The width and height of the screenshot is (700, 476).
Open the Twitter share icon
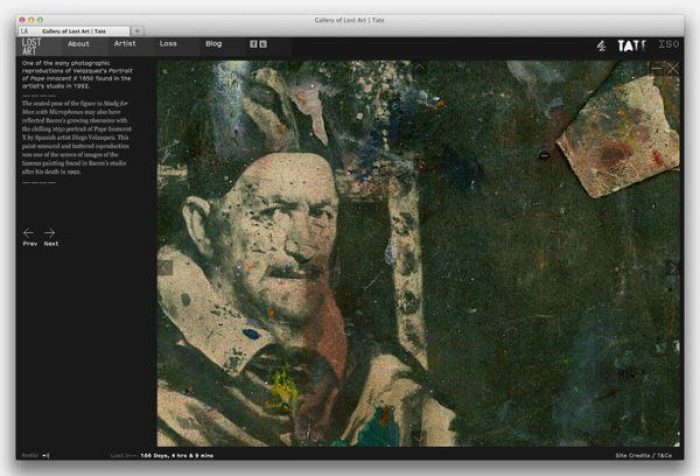(x=263, y=44)
